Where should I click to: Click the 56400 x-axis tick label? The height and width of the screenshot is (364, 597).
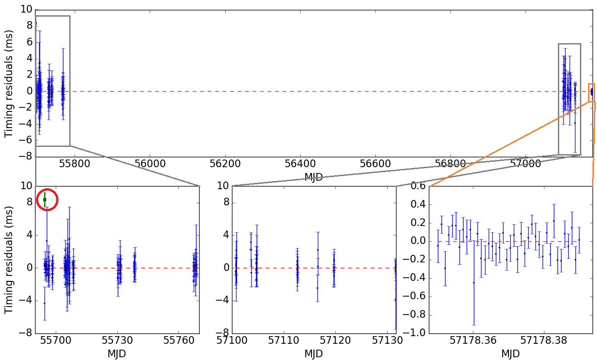point(300,164)
